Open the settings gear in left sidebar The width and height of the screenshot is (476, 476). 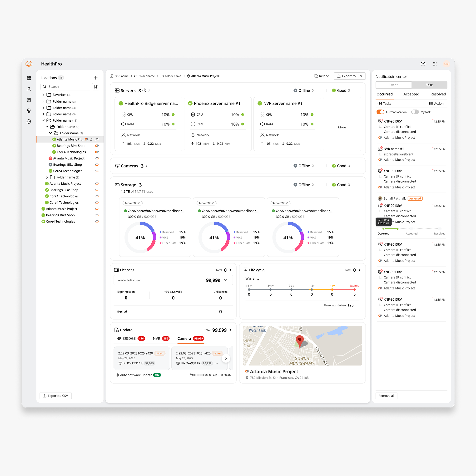pyautogui.click(x=29, y=121)
